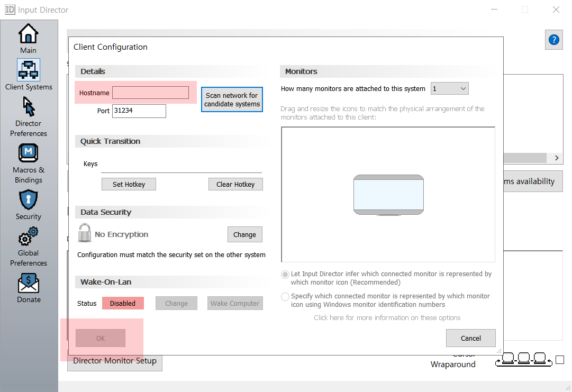Click the cursor wraparound monitors icon

523,359
